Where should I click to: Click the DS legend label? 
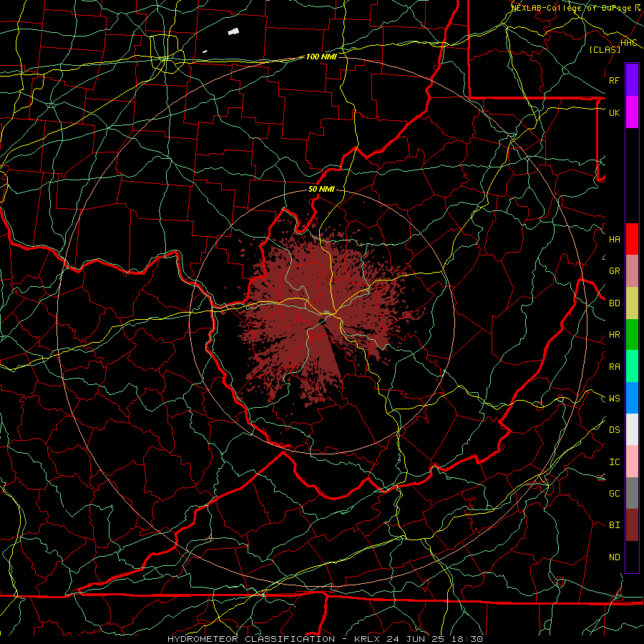[614, 430]
